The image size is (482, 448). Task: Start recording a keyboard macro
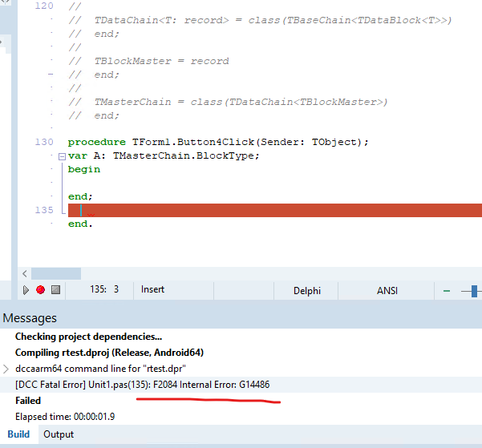tap(40, 290)
